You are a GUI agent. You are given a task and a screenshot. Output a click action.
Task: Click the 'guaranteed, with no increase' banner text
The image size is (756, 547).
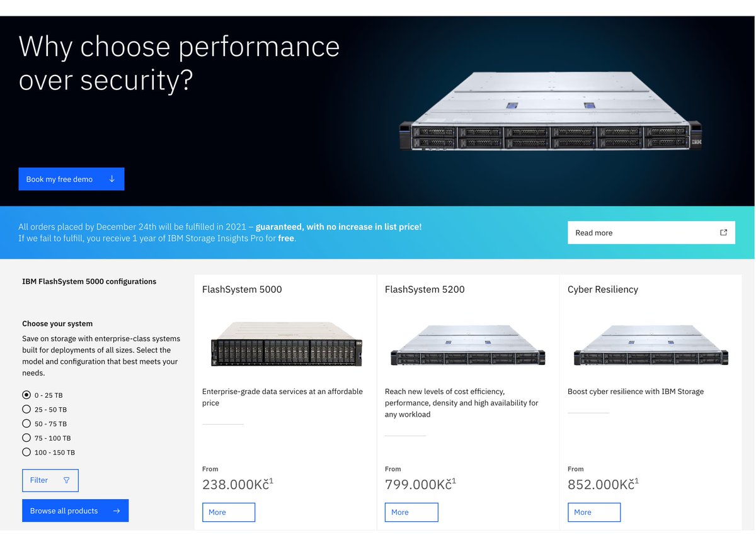point(338,227)
